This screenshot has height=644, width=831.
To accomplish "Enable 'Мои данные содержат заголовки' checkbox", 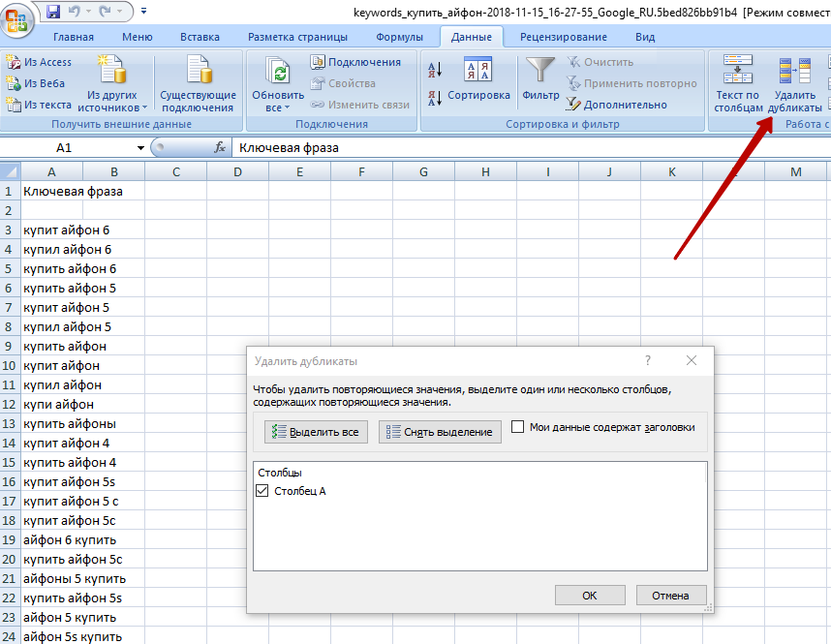I will [x=518, y=427].
